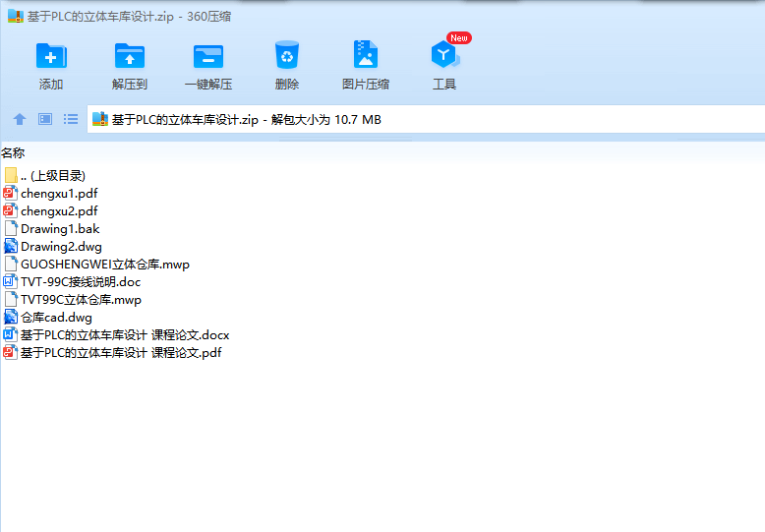The width and height of the screenshot is (765, 532).
Task: Select file name GUOSHENGWEI立体仓库.mwp
Action: [105, 265]
